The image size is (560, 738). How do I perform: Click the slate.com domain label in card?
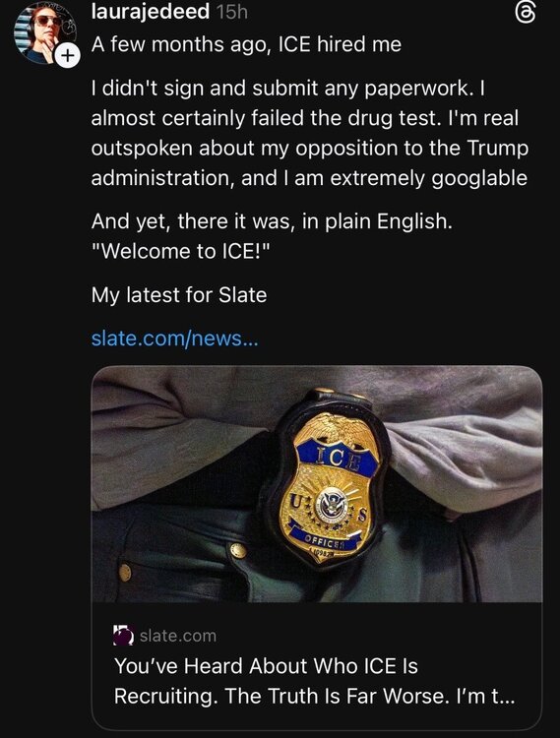[x=178, y=636]
